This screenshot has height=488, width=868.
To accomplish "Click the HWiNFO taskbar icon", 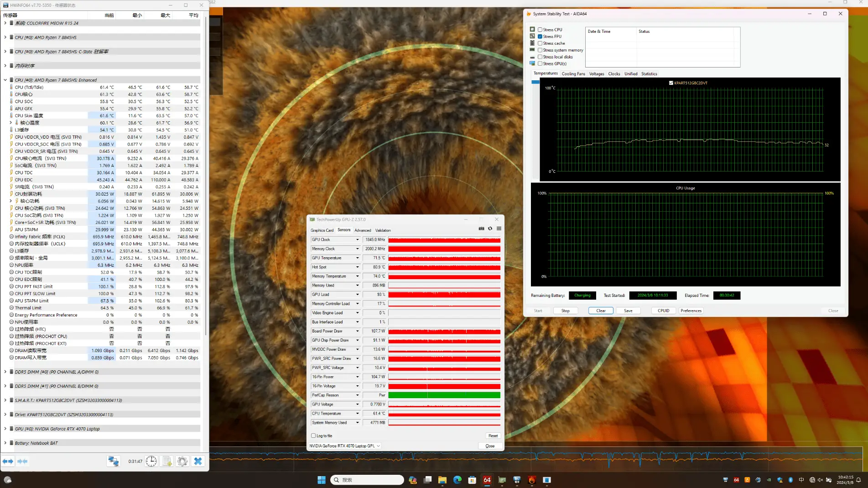I will tap(517, 480).
